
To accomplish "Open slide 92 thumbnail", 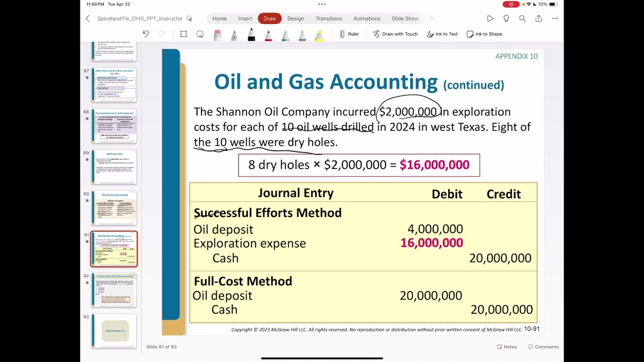I will 114,290.
